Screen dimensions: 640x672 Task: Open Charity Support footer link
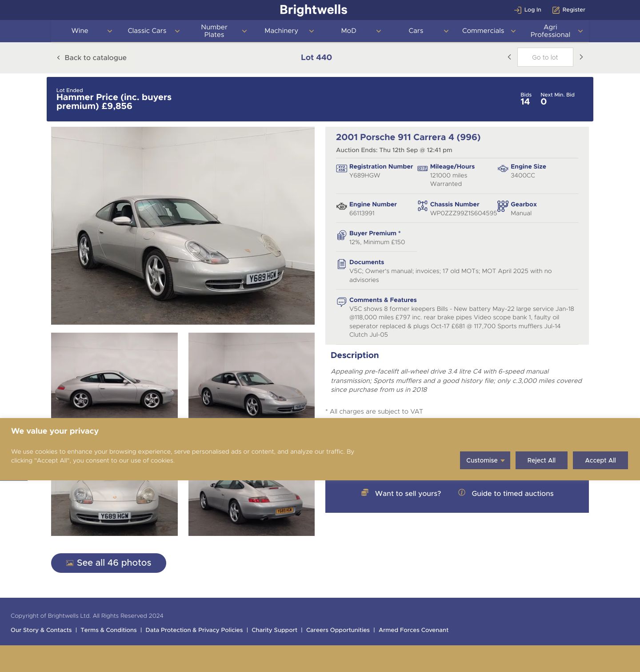coord(274,630)
